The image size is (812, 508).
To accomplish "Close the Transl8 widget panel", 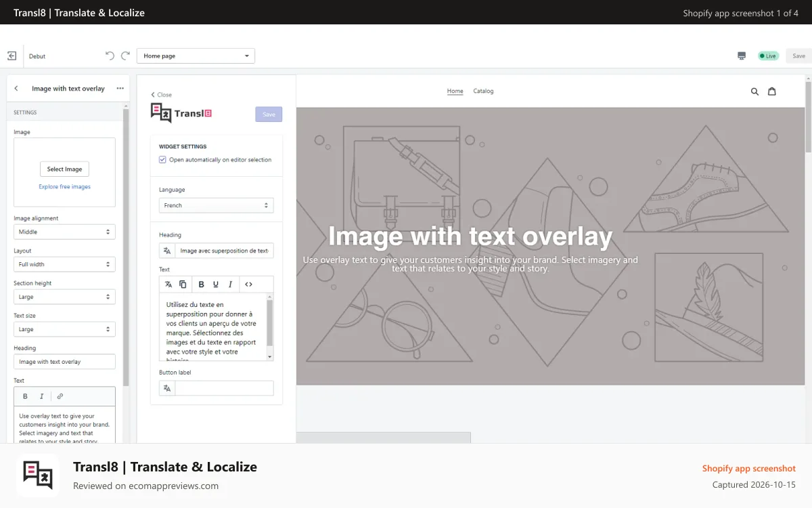I will 162,95.
